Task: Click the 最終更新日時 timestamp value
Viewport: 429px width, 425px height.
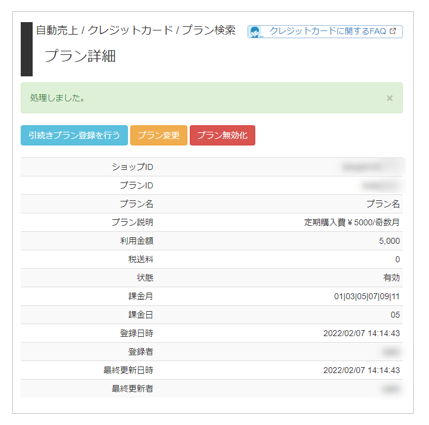Action: [x=362, y=370]
